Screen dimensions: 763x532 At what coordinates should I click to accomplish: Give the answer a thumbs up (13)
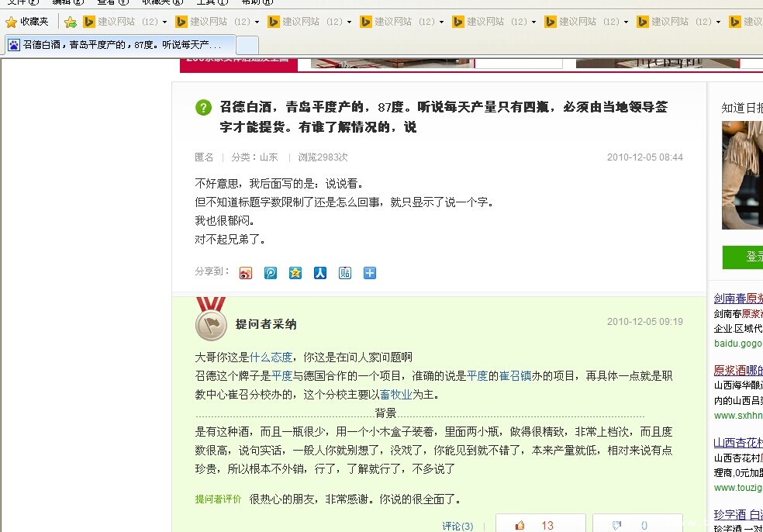pos(540,525)
